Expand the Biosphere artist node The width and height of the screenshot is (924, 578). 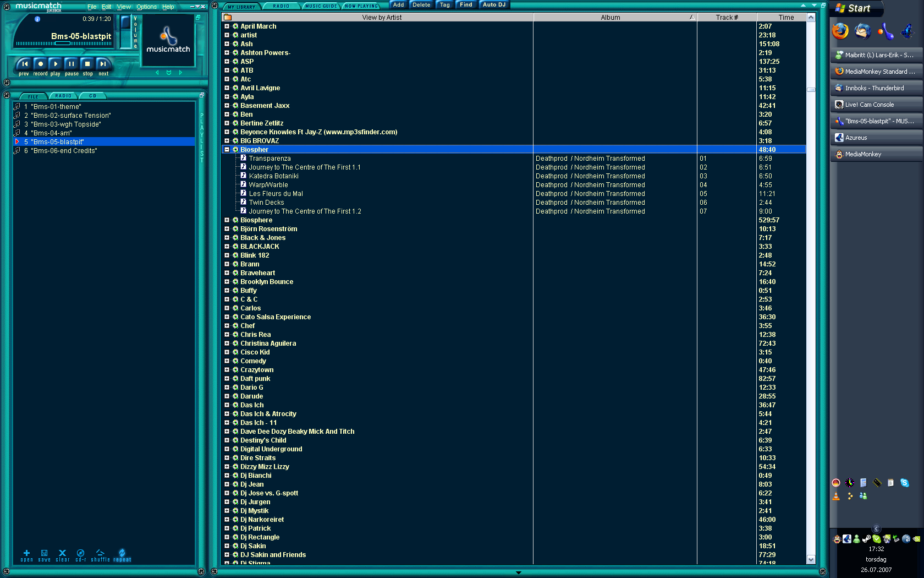point(227,220)
